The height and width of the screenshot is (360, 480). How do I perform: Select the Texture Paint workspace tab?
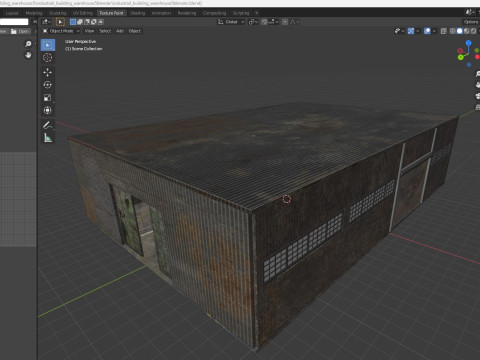[111, 13]
